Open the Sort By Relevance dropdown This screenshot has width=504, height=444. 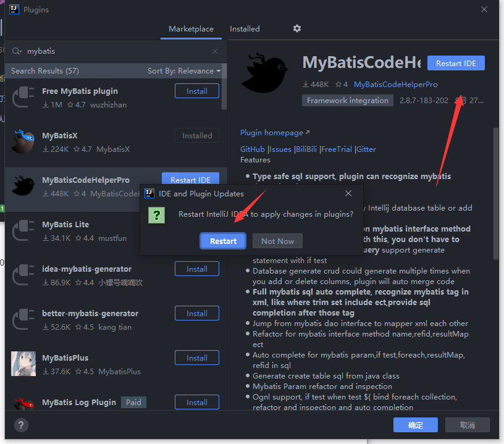coord(184,71)
